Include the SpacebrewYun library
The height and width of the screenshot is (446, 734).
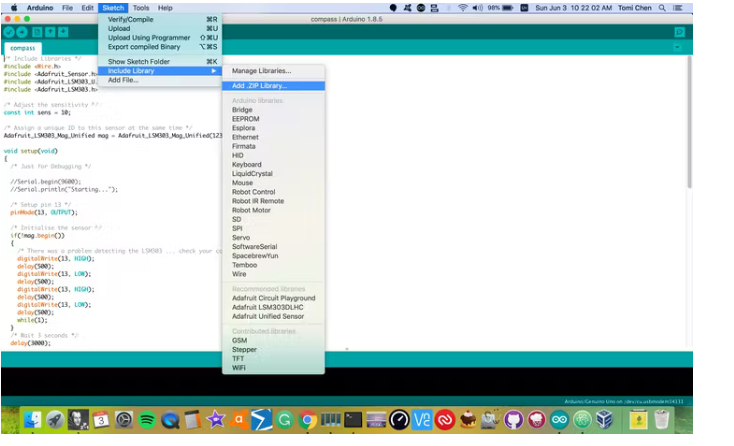[273, 256]
